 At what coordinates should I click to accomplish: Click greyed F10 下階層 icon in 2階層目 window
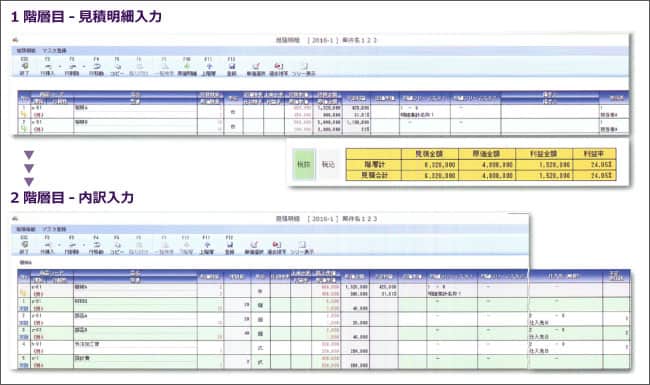[186, 245]
